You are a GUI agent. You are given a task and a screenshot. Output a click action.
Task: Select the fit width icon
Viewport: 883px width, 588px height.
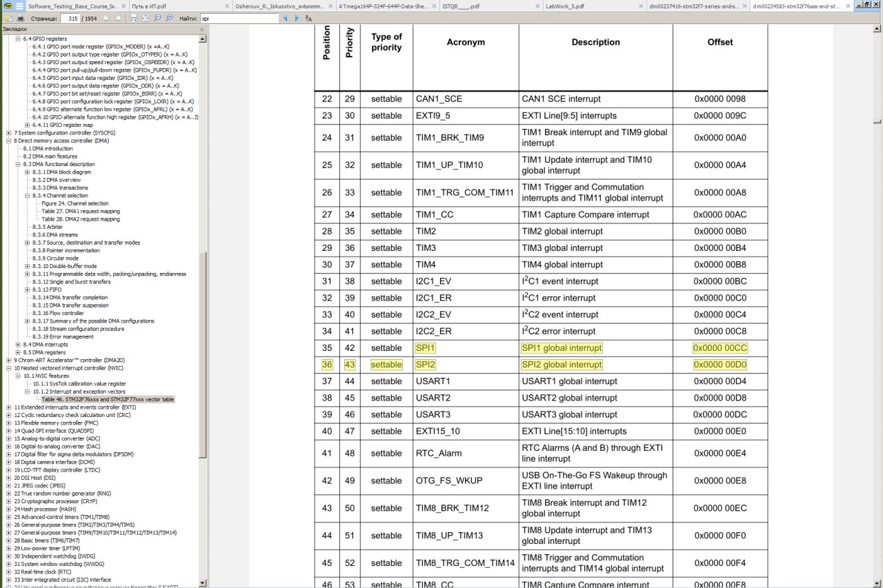133,18
